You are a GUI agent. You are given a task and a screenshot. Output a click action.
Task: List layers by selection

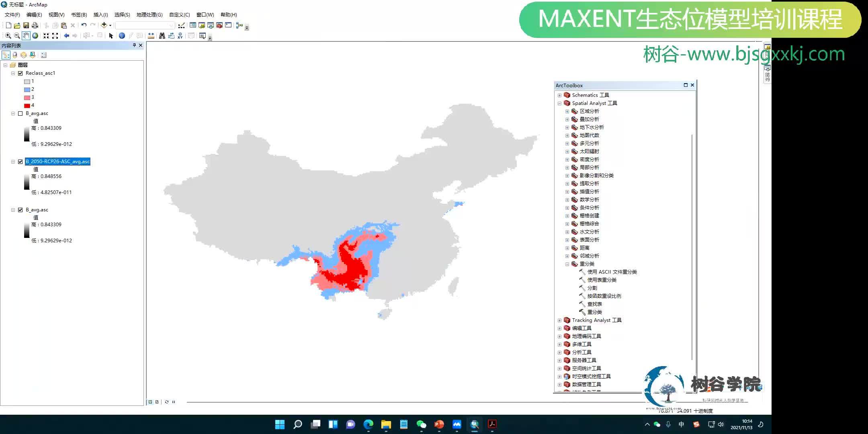click(x=33, y=55)
